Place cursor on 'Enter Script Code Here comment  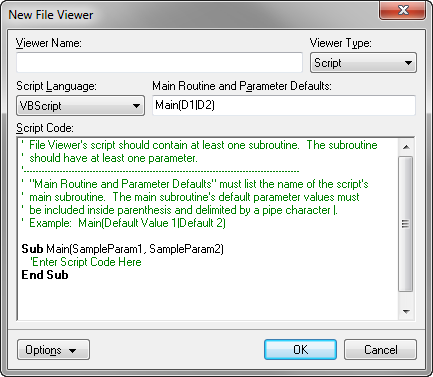tap(86, 262)
